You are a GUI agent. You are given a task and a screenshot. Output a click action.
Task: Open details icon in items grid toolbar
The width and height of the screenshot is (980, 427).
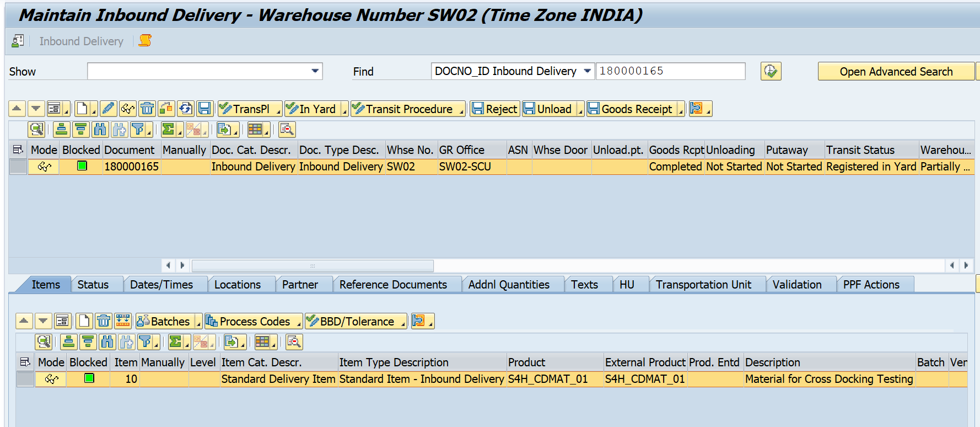(x=44, y=342)
